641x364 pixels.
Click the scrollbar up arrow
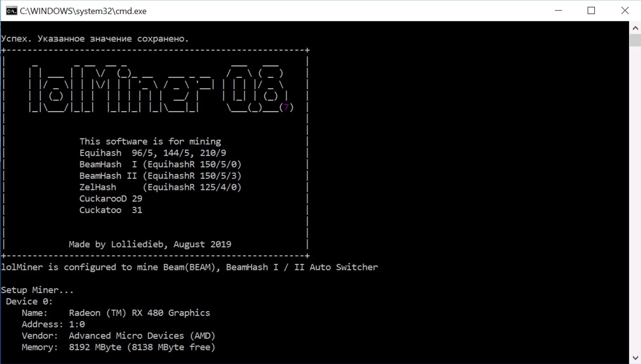click(635, 28)
